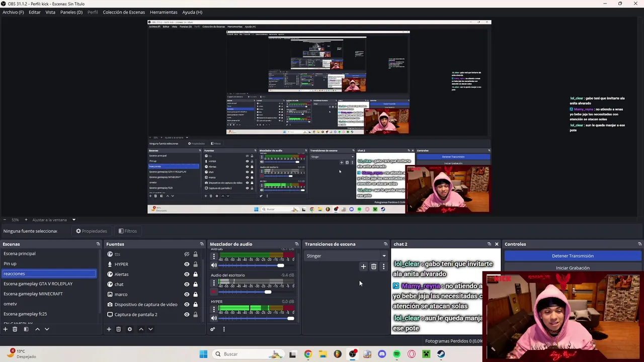The height and width of the screenshot is (362, 644).
Task: Open Steam from the taskbar
Action: 441,354
